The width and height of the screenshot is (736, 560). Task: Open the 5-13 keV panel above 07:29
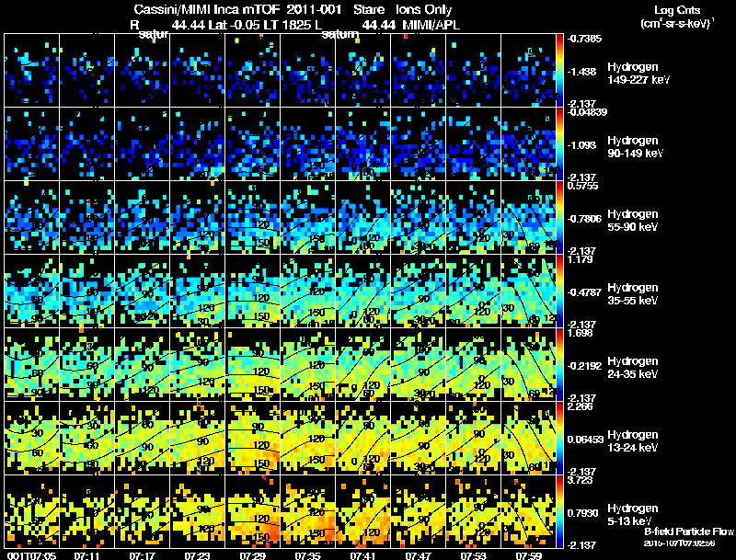[x=252, y=511]
